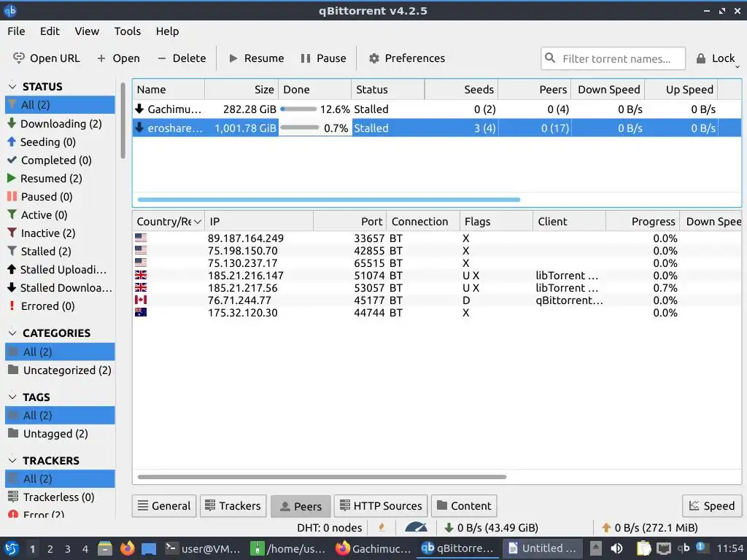The width and height of the screenshot is (747, 560).
Task: Open Preferences via the gear icon
Action: click(x=374, y=58)
